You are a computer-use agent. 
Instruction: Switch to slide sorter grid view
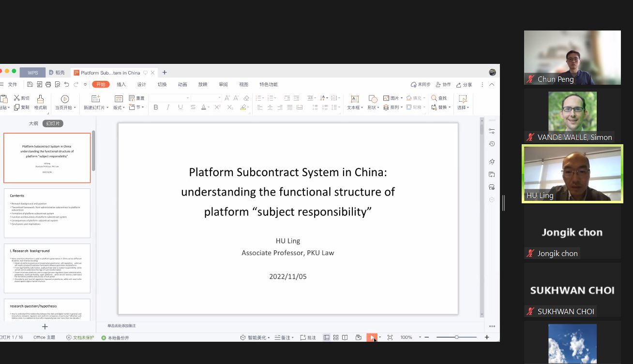pos(336,337)
